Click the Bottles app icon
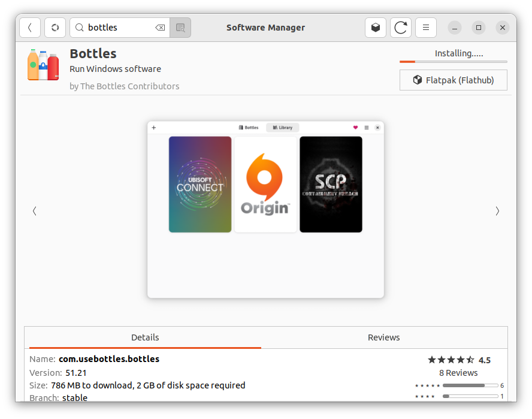 (x=43, y=65)
